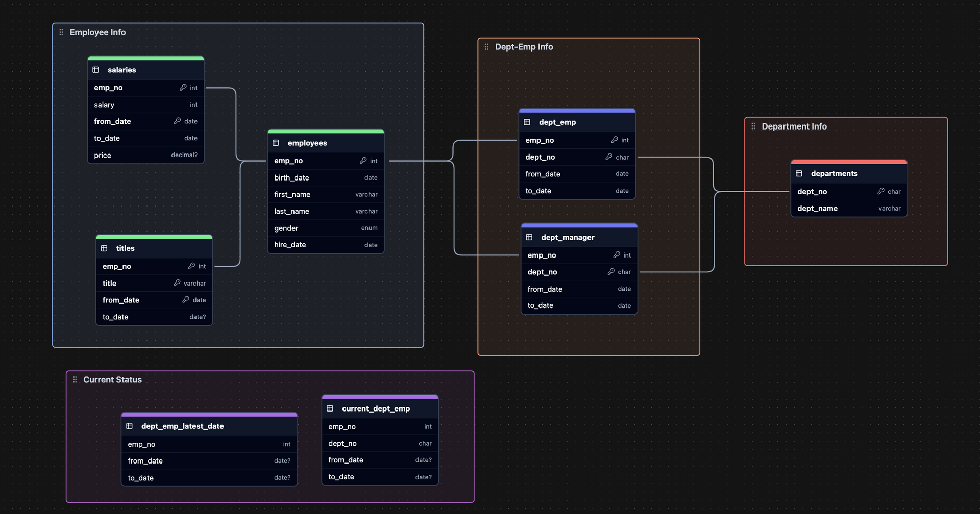Grab the drag handle of Dept-Emp Info group
This screenshot has width=980, height=514.
coord(486,47)
